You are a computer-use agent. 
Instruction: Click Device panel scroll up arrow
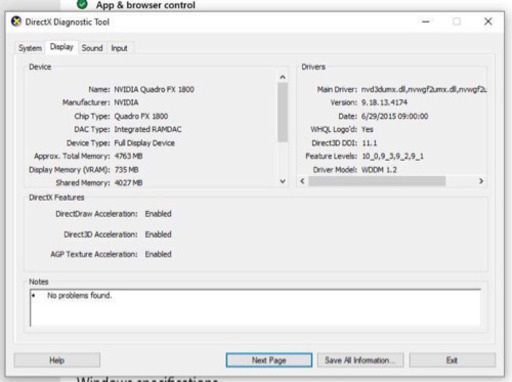283,77
